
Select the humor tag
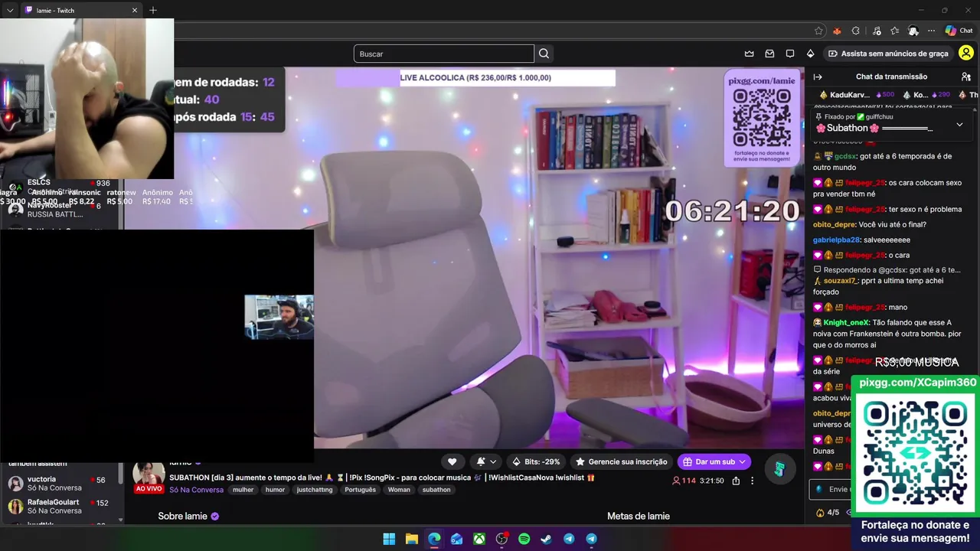pyautogui.click(x=275, y=490)
